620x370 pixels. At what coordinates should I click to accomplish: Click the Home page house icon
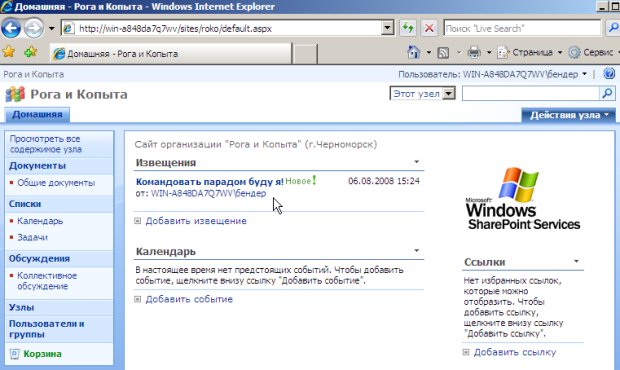(413, 52)
